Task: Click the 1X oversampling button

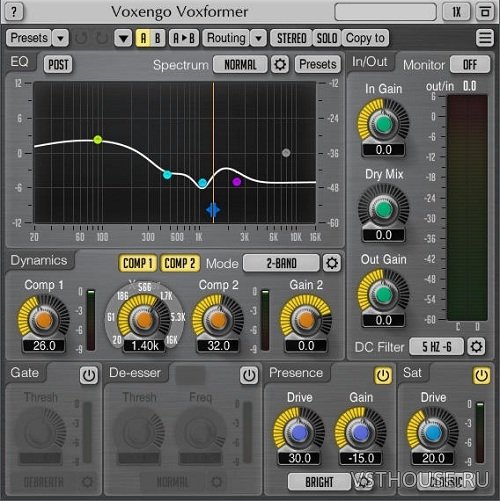Action: [456, 12]
